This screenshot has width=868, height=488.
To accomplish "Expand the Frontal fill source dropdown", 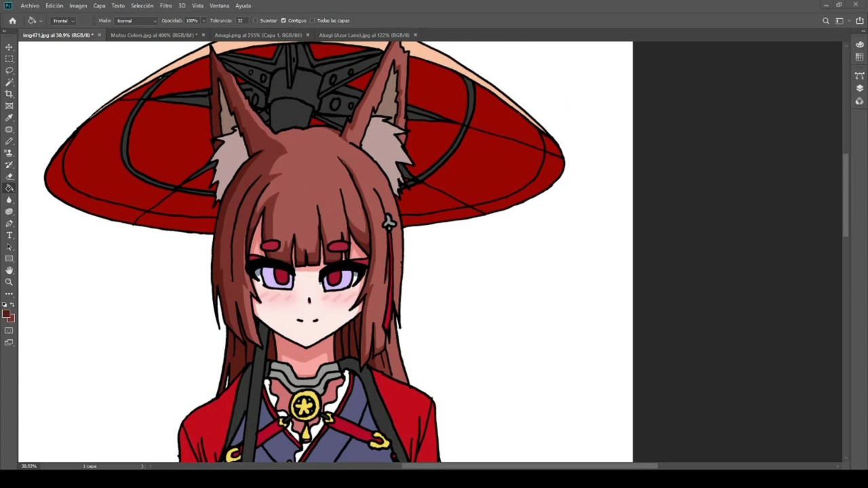I will [x=62, y=20].
